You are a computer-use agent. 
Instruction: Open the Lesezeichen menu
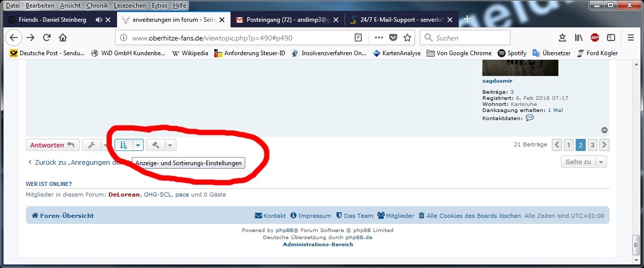pyautogui.click(x=131, y=5)
